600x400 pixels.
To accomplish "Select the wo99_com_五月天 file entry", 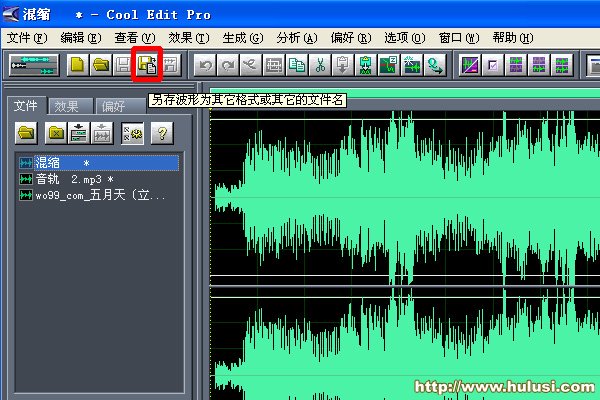I will (98, 195).
